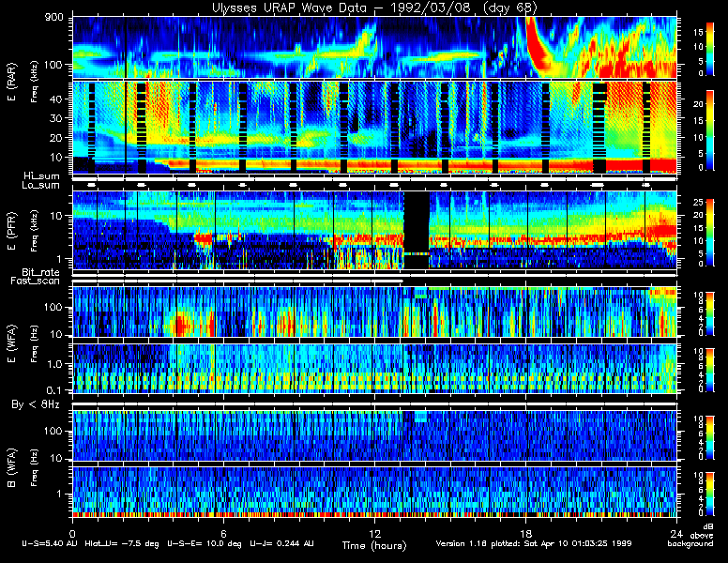
Task: Click the Lo_sum row label
Action: point(41,186)
